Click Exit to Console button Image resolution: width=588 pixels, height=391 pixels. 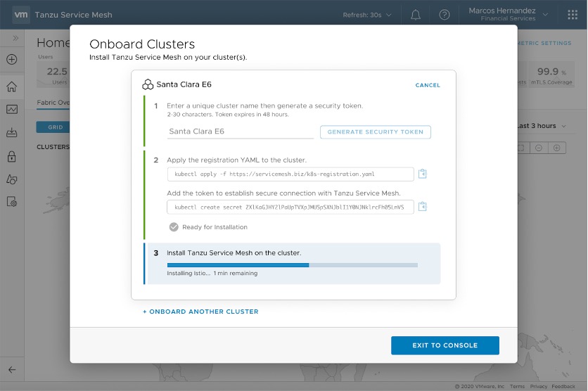[x=445, y=345]
